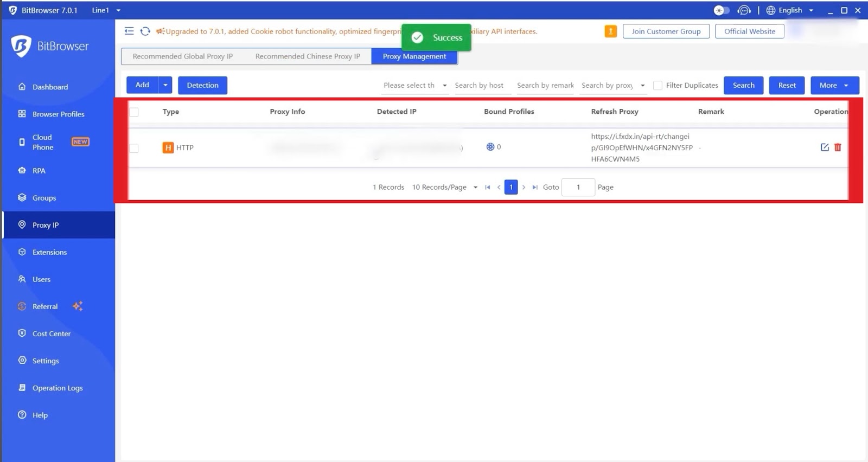The image size is (868, 462).
Task: Click the Success check mark icon
Action: point(417,37)
